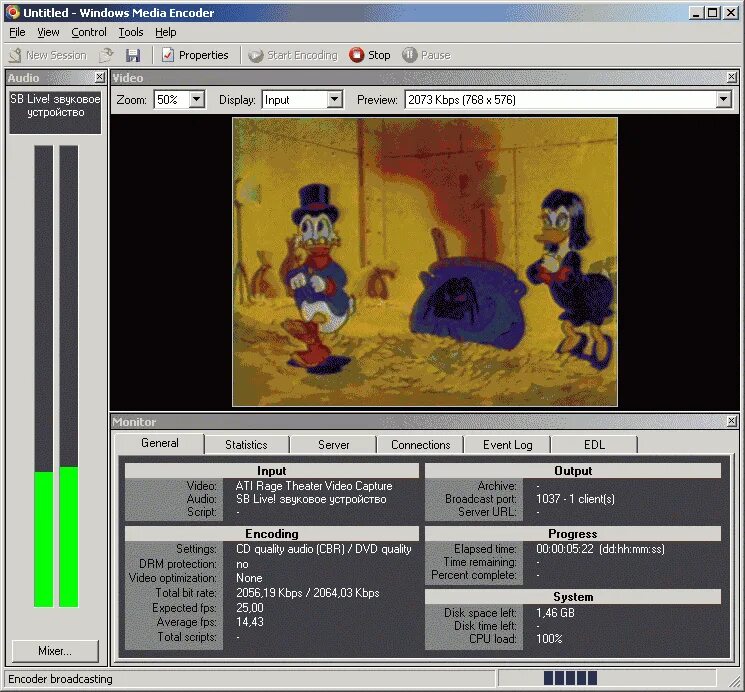Click the 1037 - 1 client(s) value
This screenshot has height=692, width=745.
pos(575,499)
